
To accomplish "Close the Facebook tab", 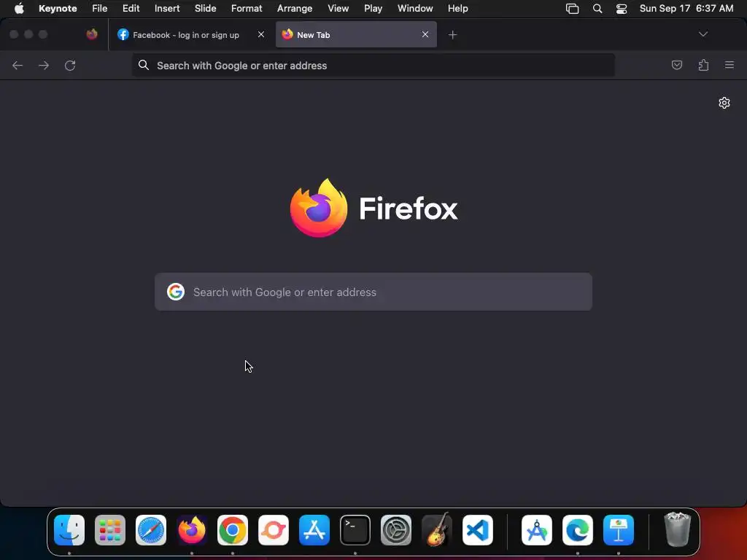I will pyautogui.click(x=261, y=34).
